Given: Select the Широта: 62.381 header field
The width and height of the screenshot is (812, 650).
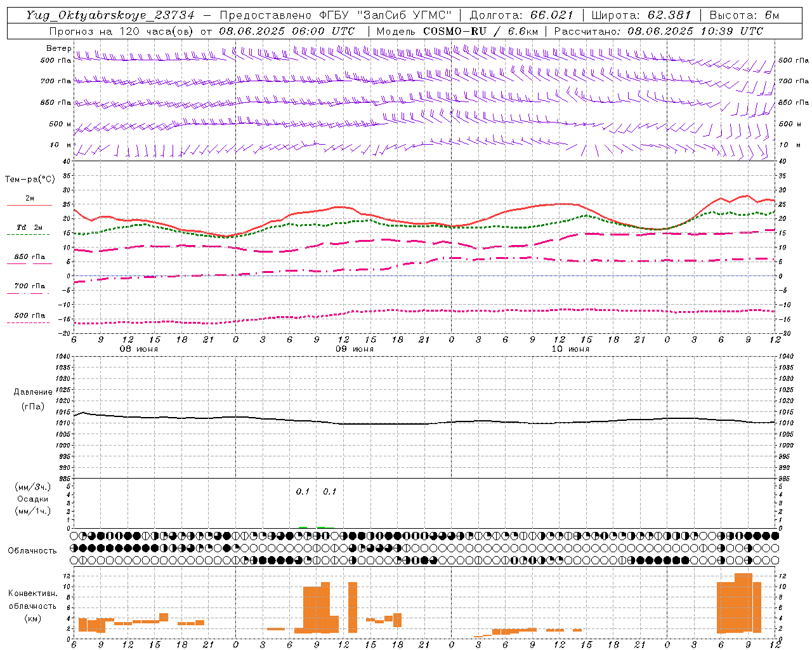Looking at the screenshot, I should click(641, 15).
